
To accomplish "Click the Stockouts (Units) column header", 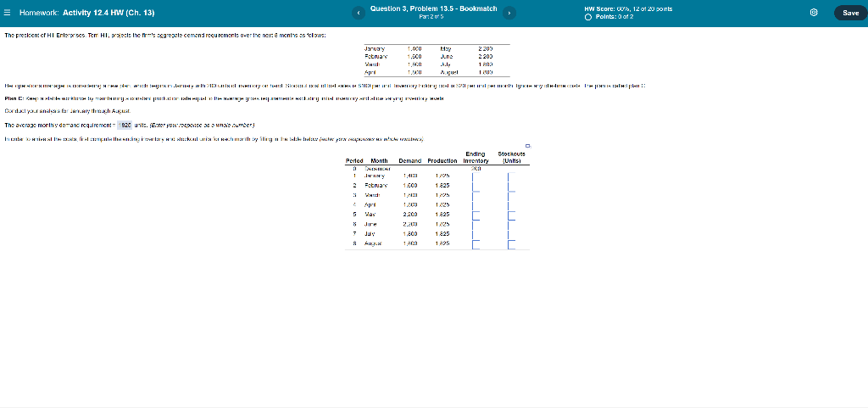I will [511, 157].
